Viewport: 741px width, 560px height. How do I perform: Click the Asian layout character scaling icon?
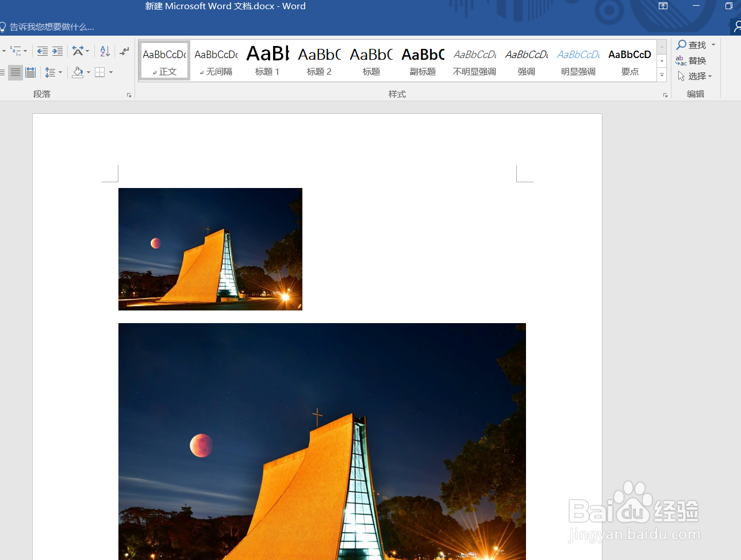[78, 51]
